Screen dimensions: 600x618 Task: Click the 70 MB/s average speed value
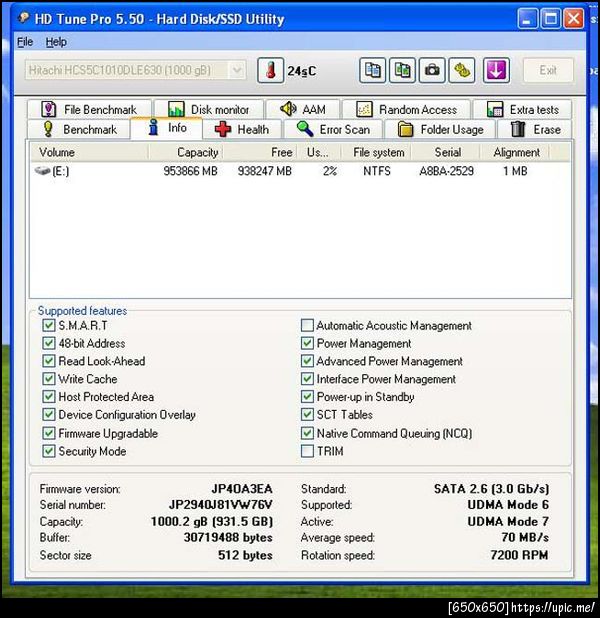[x=525, y=538]
